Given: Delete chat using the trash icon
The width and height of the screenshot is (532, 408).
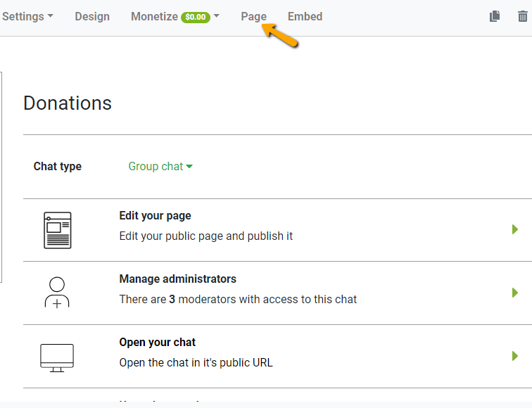Looking at the screenshot, I should coord(522,16).
